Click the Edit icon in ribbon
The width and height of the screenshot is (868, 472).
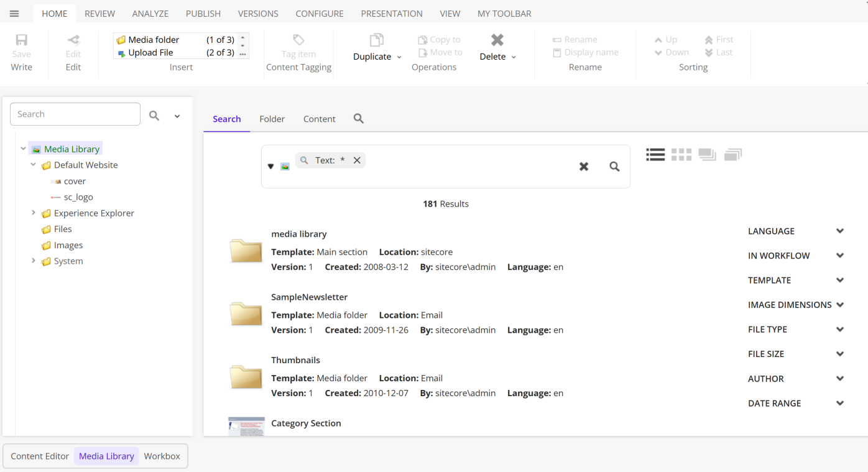73,40
